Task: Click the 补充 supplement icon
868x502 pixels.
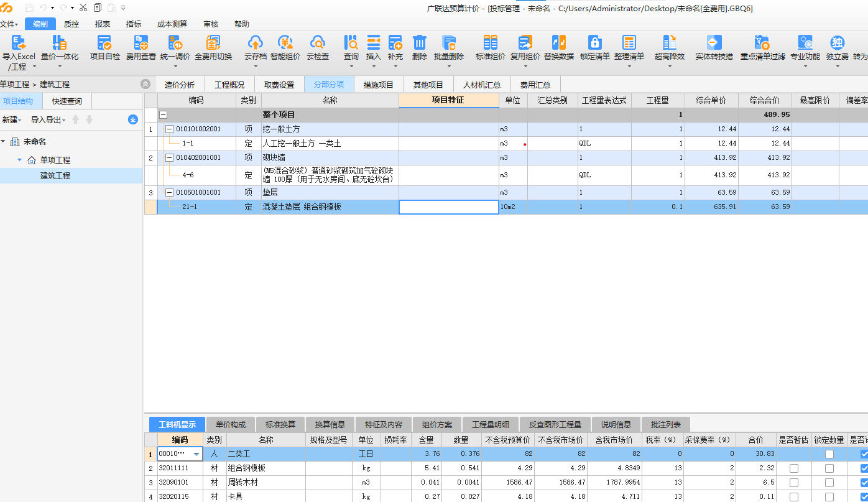Action: point(395,43)
